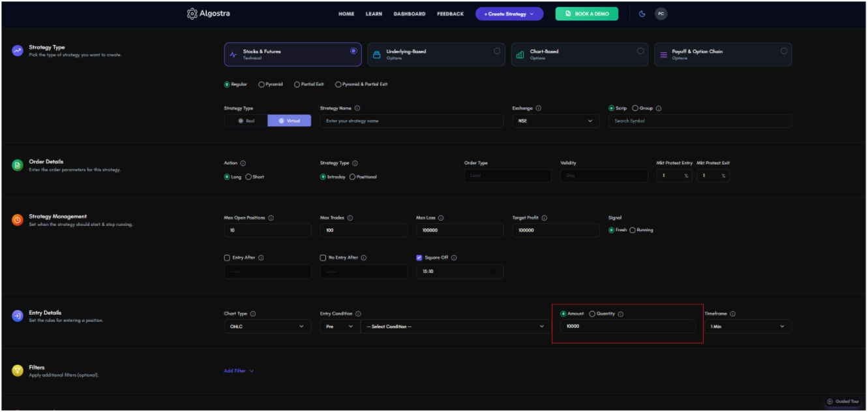
Task: Click the Strategy Management clock icon
Action: point(18,220)
